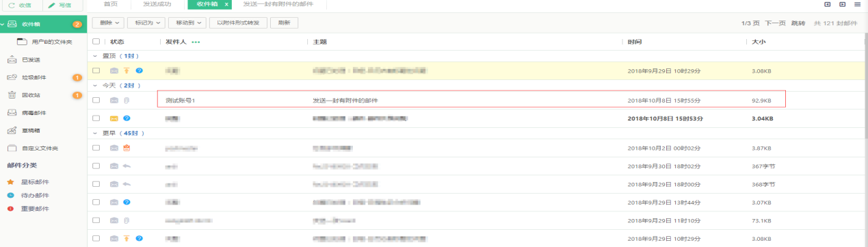This screenshot has height=247, width=868.
Task: Click the pinned-to-top arrow icon in 置顶 email
Action: tap(127, 70)
